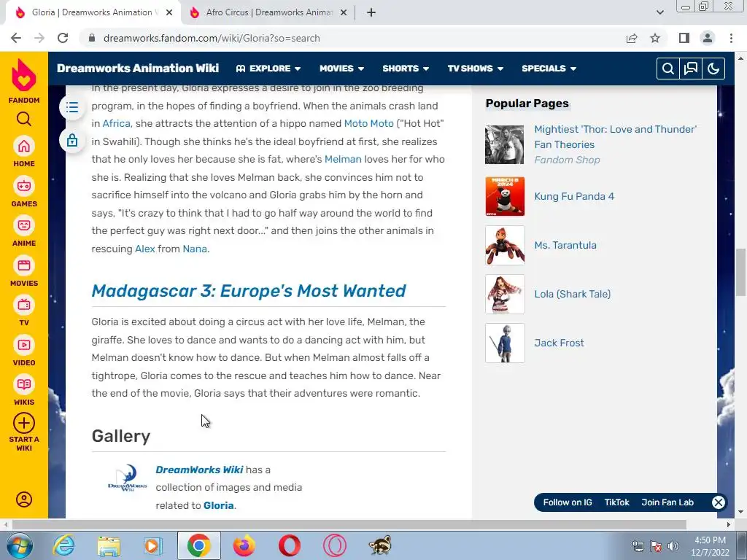
Task: Open the Anime section icon
Action: (x=24, y=225)
